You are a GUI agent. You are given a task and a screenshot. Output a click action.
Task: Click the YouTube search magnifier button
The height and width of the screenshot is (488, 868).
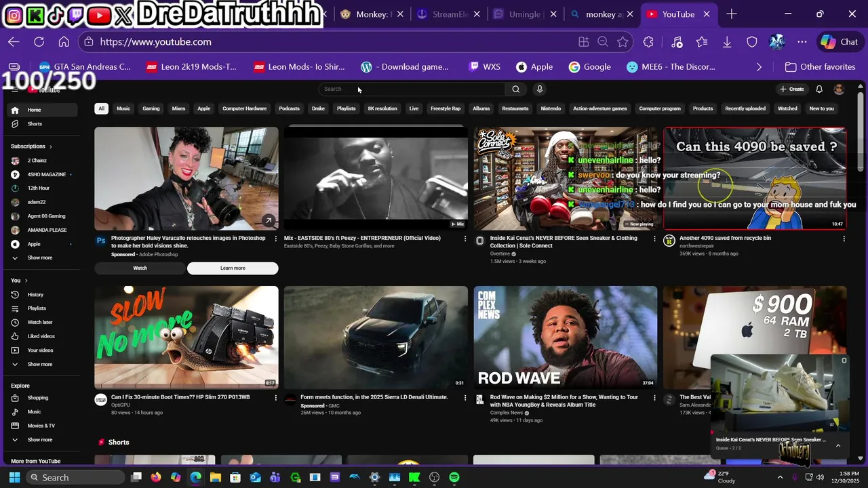click(516, 89)
